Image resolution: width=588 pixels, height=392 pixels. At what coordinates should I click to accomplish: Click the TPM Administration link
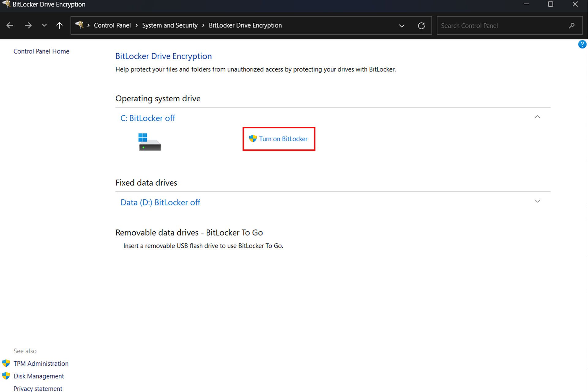41,364
